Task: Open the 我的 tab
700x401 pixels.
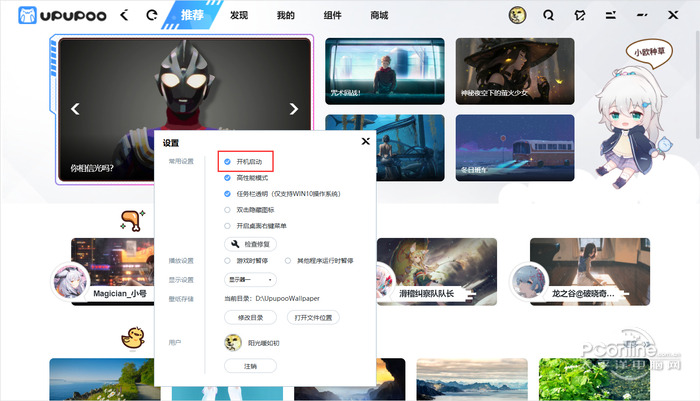Action: (286, 15)
